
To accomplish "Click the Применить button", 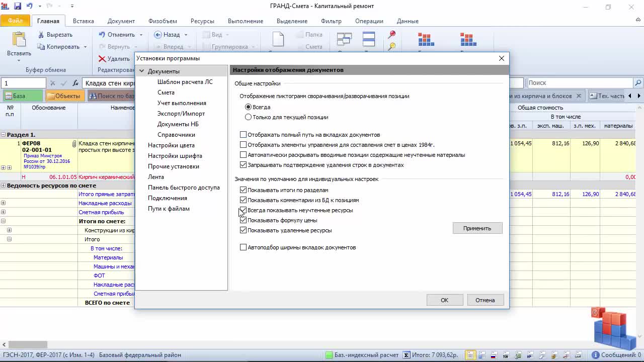I will (x=477, y=228).
